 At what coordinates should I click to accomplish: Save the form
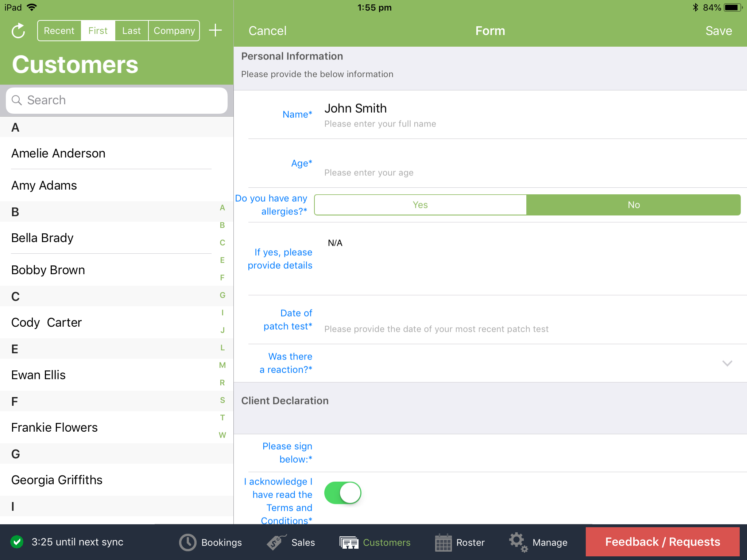coord(718,31)
